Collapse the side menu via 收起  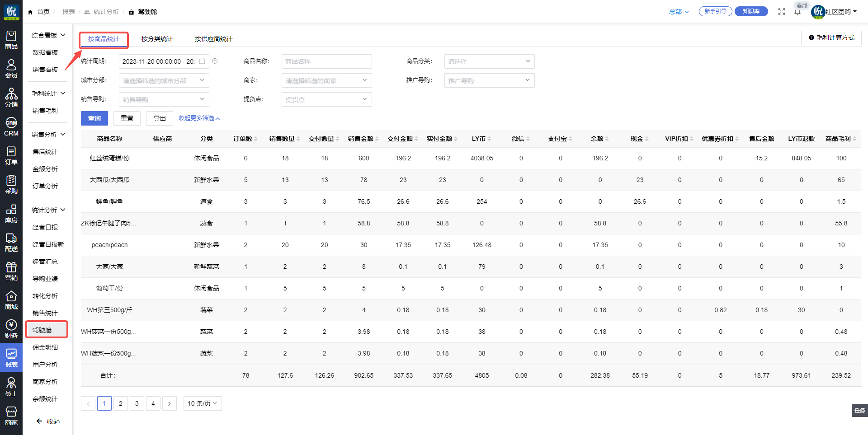point(48,421)
